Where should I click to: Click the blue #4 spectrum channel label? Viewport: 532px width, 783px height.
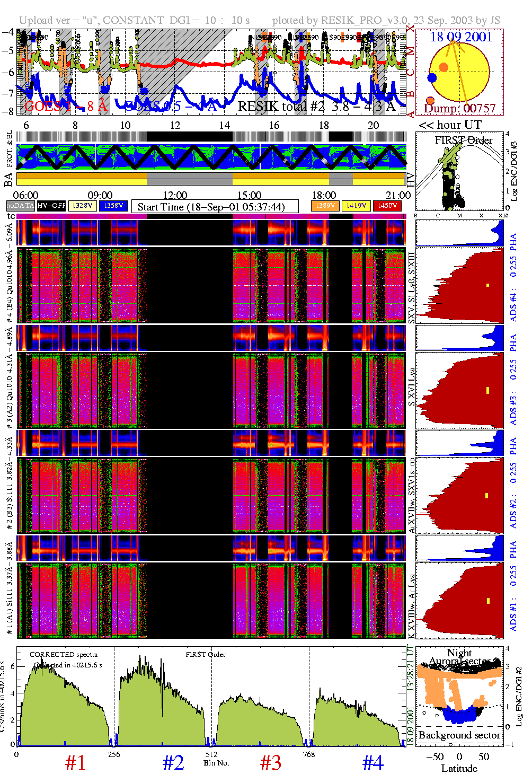(x=373, y=763)
